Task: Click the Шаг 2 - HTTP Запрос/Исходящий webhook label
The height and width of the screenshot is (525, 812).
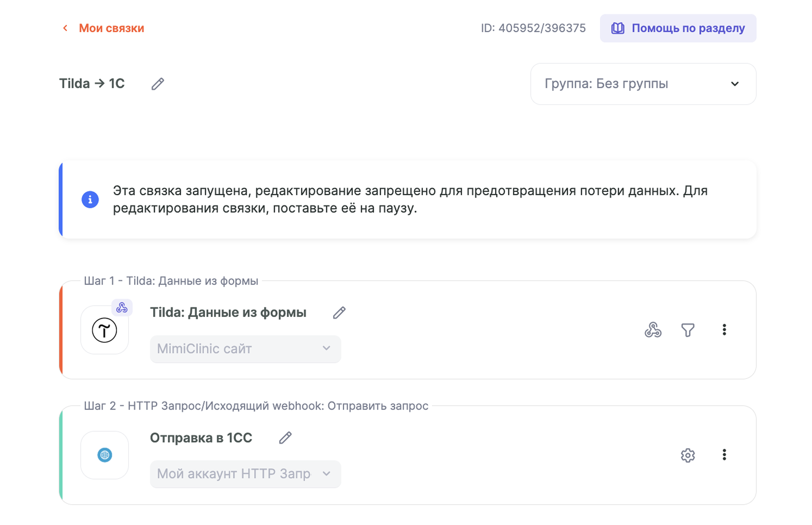Action: pyautogui.click(x=256, y=406)
